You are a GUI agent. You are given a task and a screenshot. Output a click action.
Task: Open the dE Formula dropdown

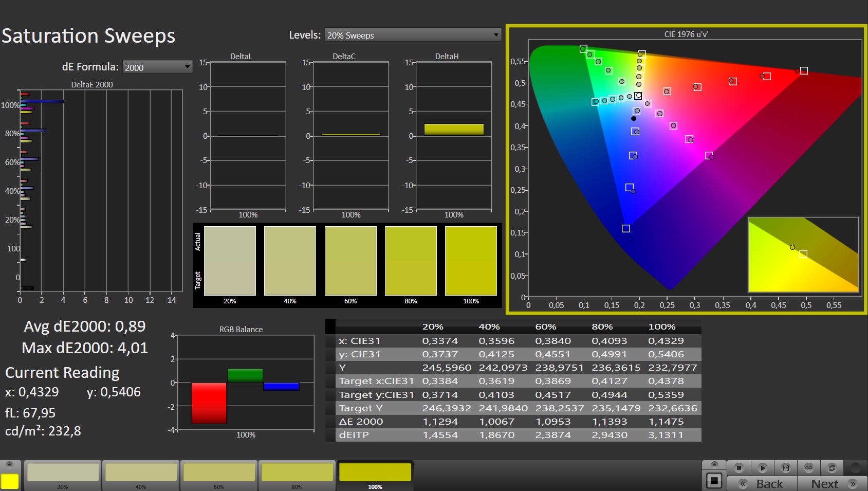click(x=157, y=67)
